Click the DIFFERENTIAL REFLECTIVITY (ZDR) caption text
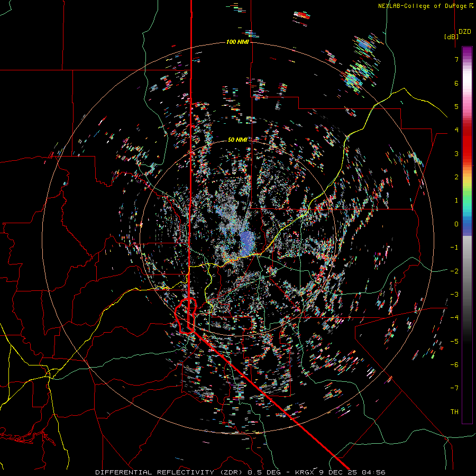 pos(170,472)
